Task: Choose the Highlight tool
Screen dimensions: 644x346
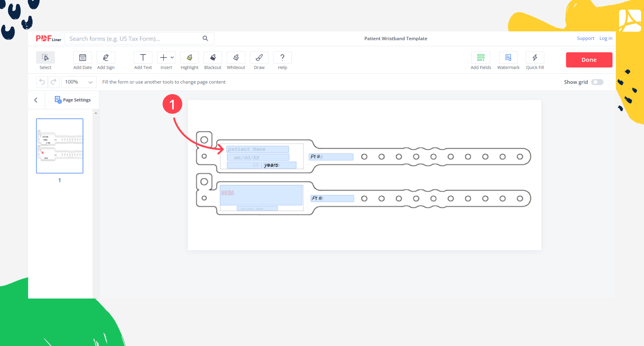Action: coord(189,58)
